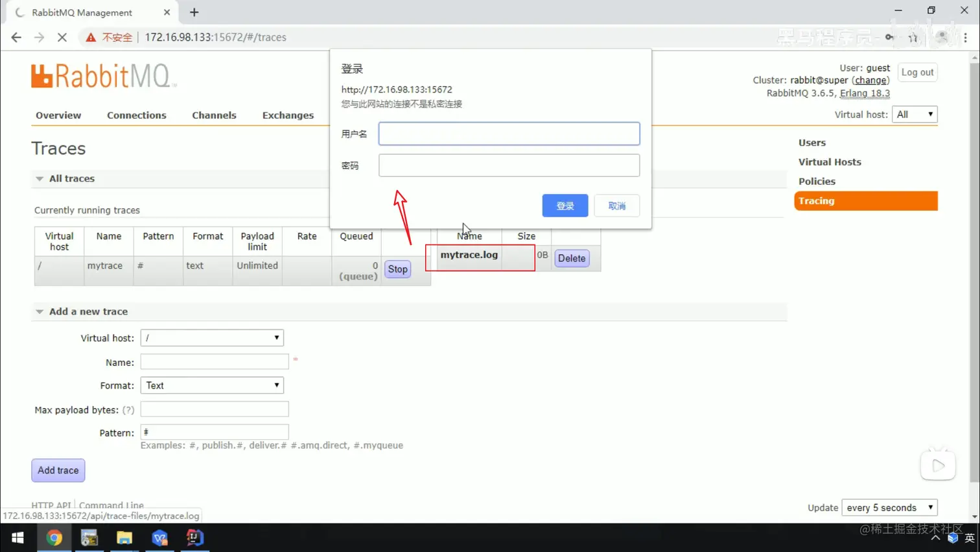The image size is (980, 552).
Task: Open the Chrome menu three-dots icon
Action: coord(965,38)
